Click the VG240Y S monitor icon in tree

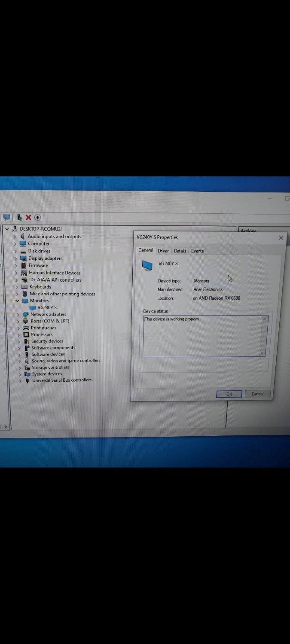pos(33,307)
